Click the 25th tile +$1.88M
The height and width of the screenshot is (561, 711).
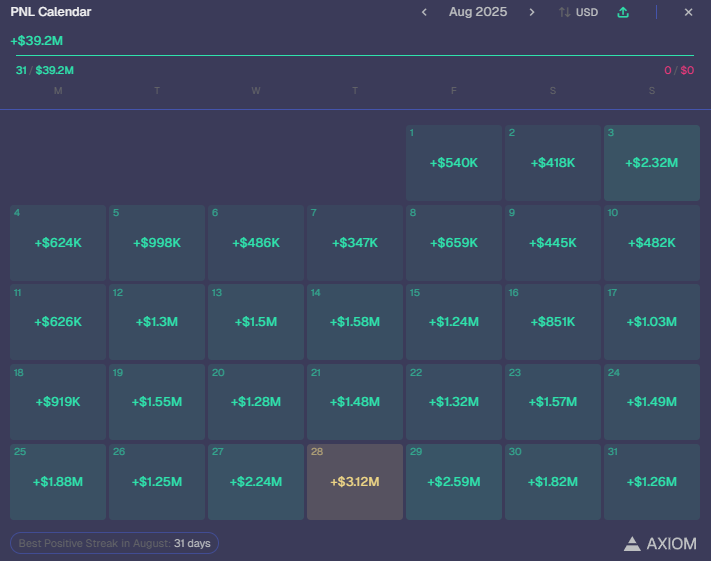[58, 482]
